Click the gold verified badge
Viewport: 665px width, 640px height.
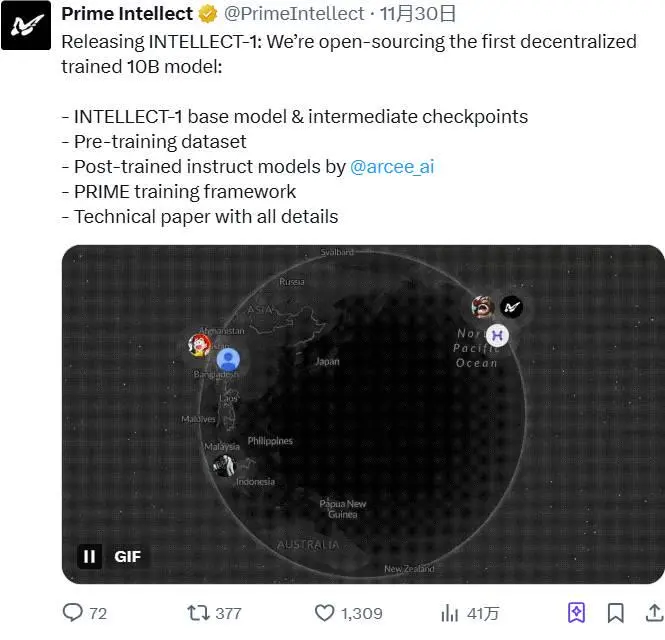208,14
